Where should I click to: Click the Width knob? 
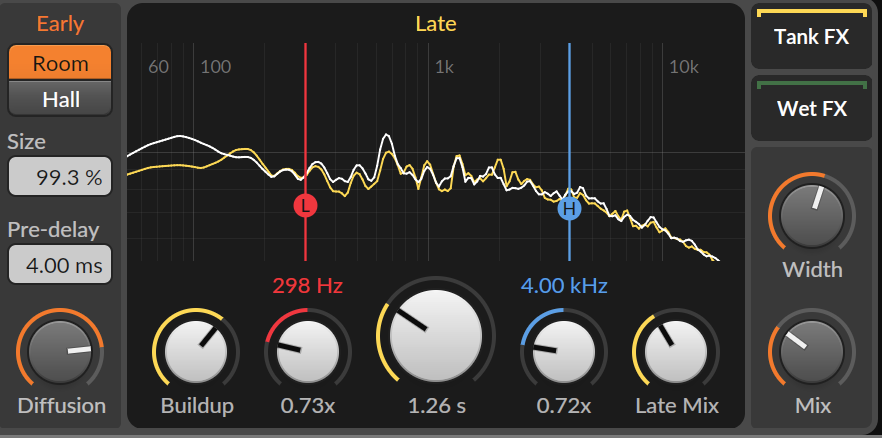[x=812, y=216]
